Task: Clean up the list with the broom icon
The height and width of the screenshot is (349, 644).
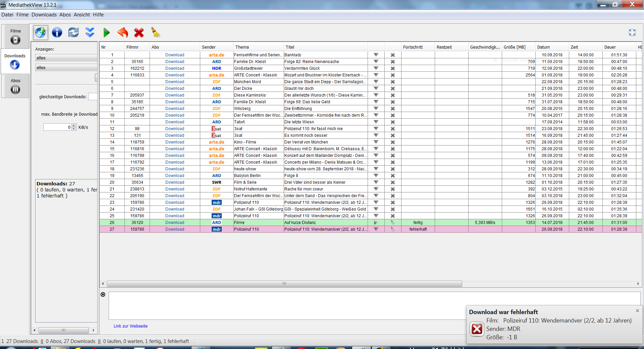Action: (x=155, y=33)
